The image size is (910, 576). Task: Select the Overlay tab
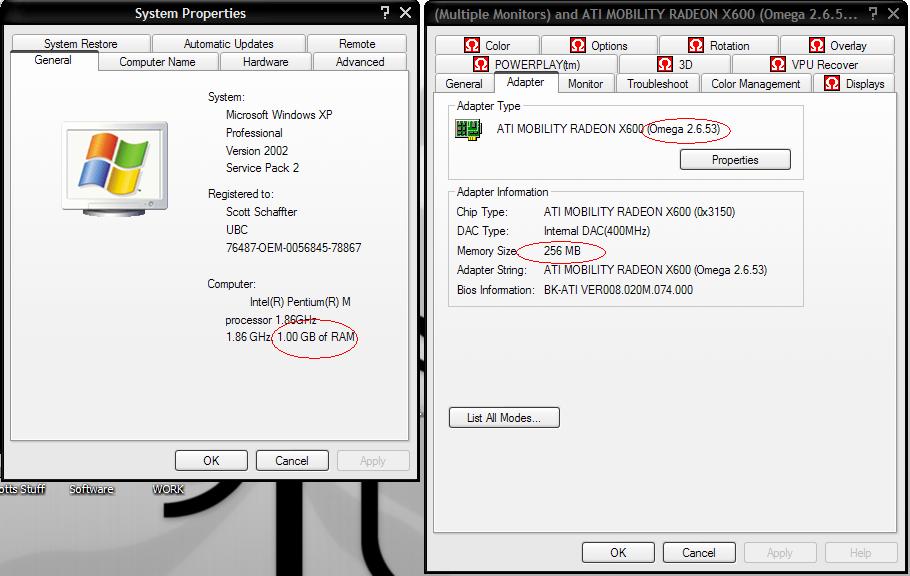click(837, 45)
